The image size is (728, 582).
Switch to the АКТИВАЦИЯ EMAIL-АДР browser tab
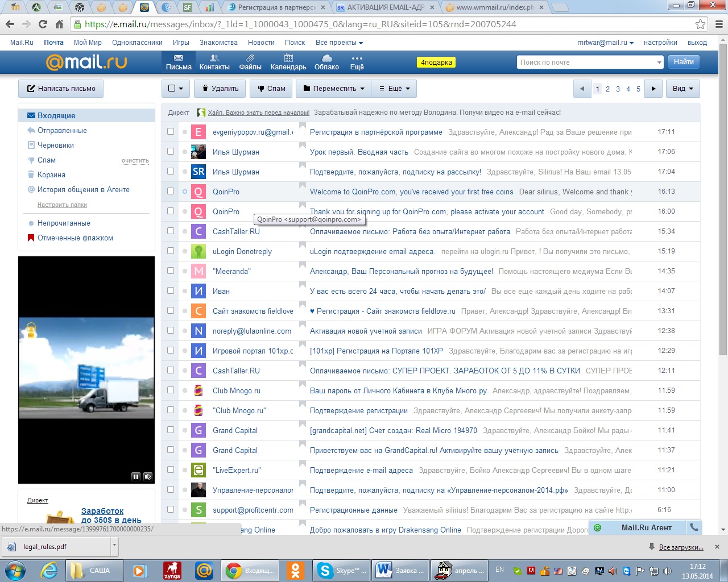click(385, 7)
